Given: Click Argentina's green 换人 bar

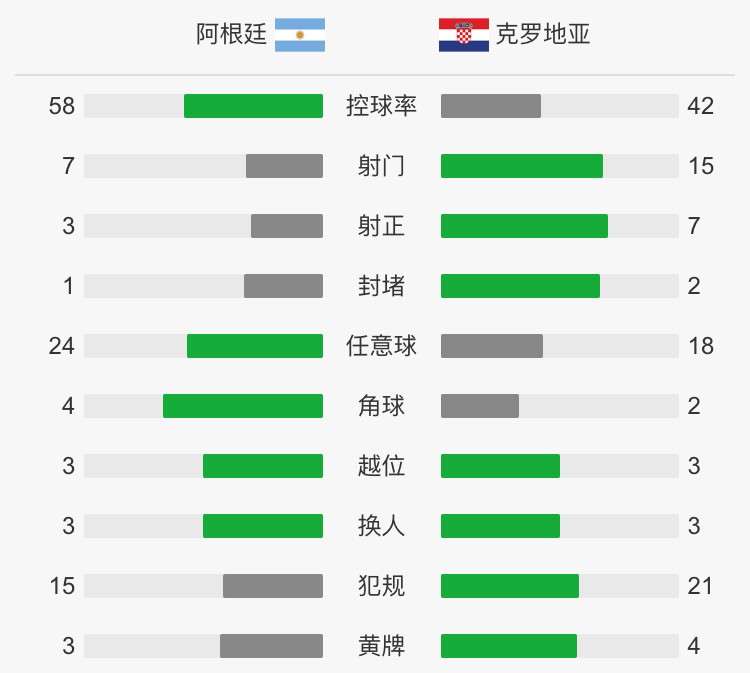Looking at the screenshot, I should [263, 526].
